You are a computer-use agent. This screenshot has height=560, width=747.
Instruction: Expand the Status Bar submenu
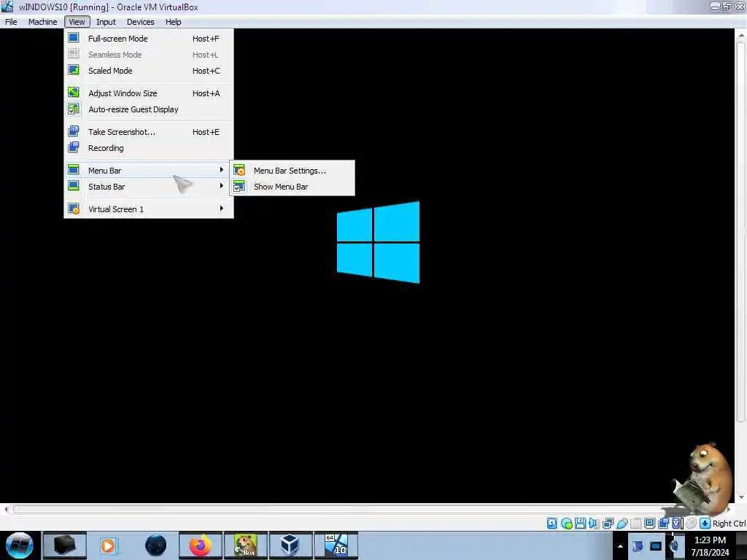tap(149, 187)
